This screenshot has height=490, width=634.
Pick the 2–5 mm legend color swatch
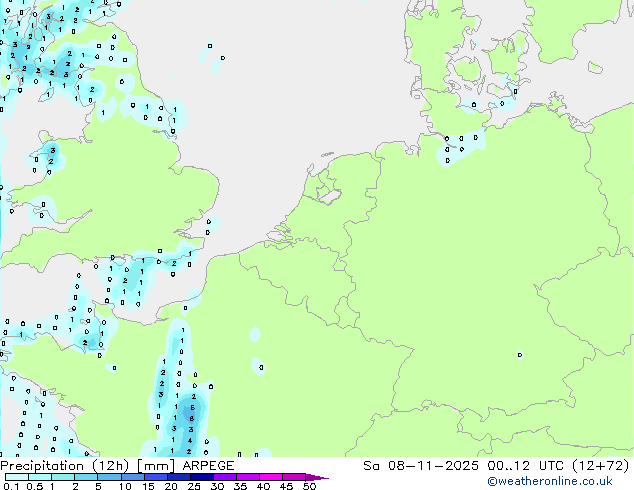pyautogui.click(x=86, y=477)
